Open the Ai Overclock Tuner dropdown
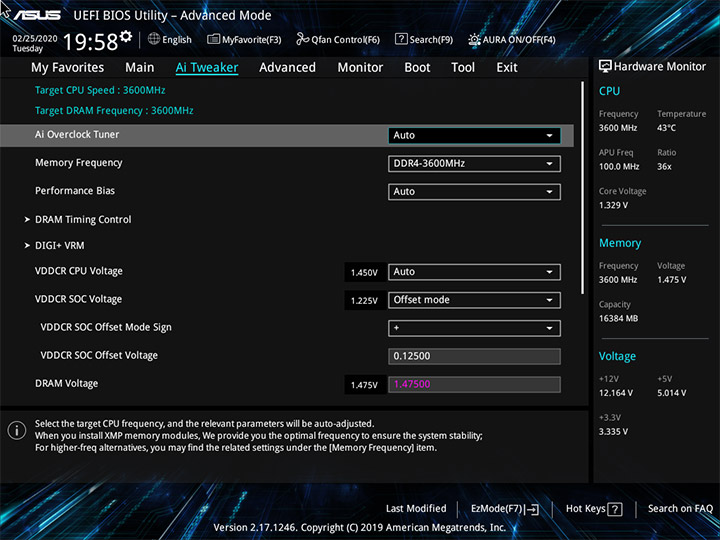The width and height of the screenshot is (720, 540). tap(474, 135)
